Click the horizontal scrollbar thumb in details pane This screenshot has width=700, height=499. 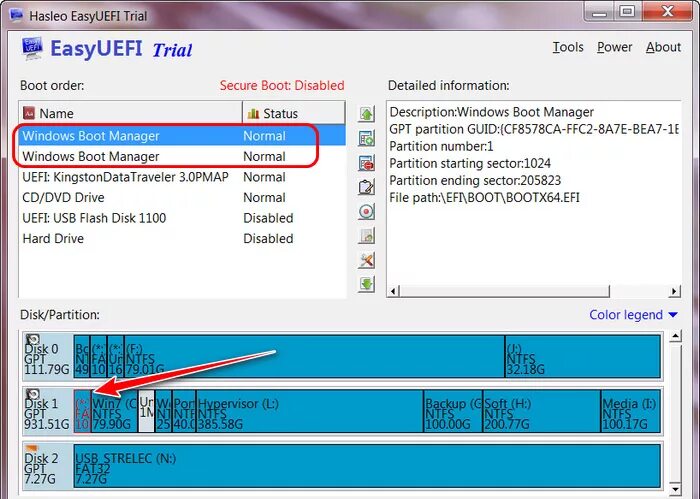pos(504,291)
